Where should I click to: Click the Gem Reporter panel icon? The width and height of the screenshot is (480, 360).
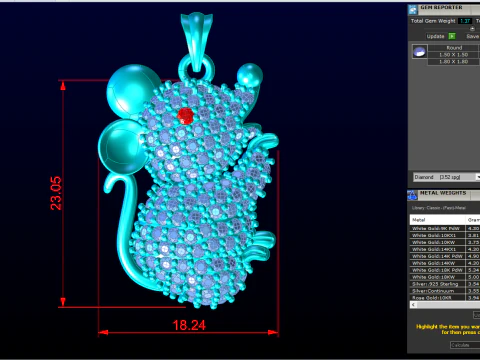point(413,9)
